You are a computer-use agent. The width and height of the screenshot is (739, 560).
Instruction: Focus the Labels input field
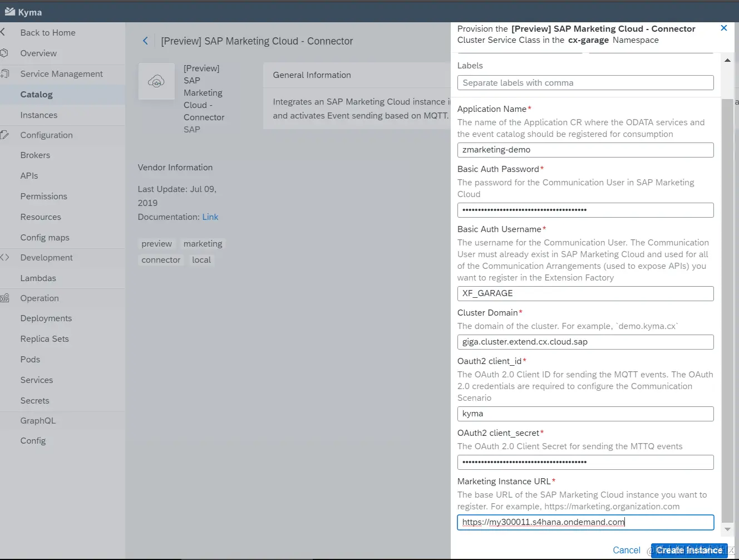585,82
